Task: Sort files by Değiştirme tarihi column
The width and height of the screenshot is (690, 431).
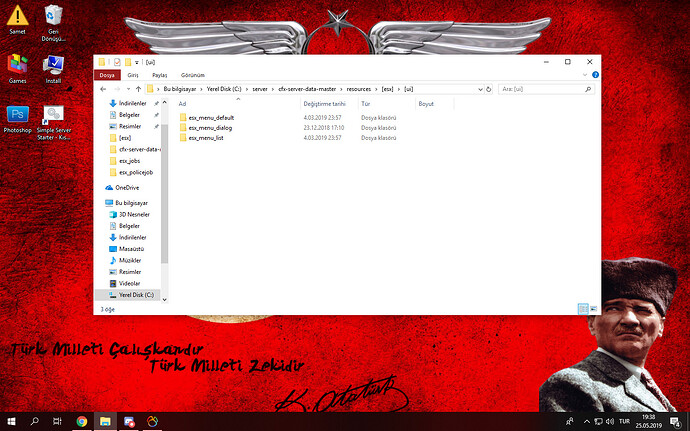Action: coord(325,103)
